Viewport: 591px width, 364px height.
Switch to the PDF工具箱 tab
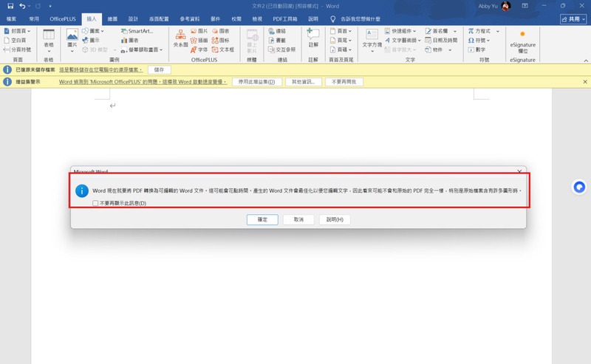[x=285, y=19]
